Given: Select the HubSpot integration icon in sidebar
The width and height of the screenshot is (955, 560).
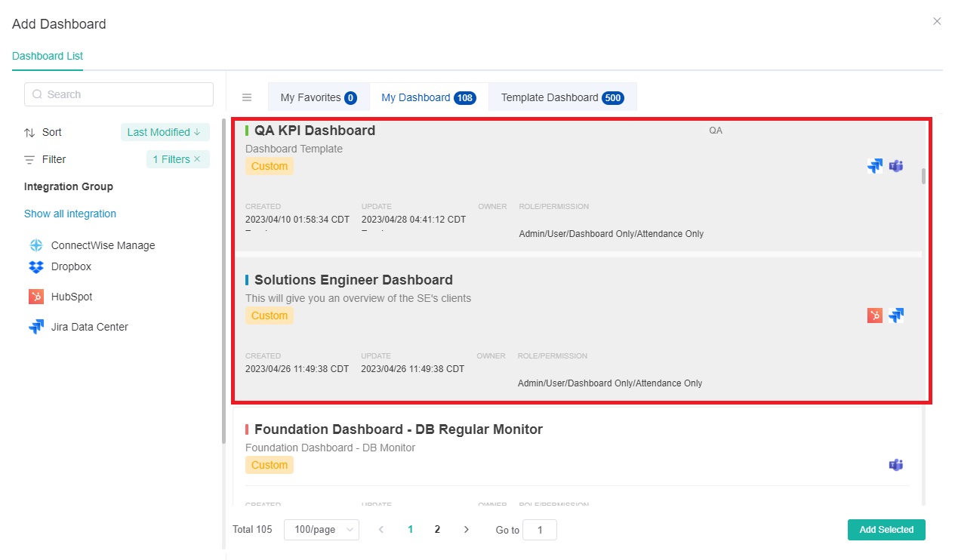Looking at the screenshot, I should click(x=35, y=296).
